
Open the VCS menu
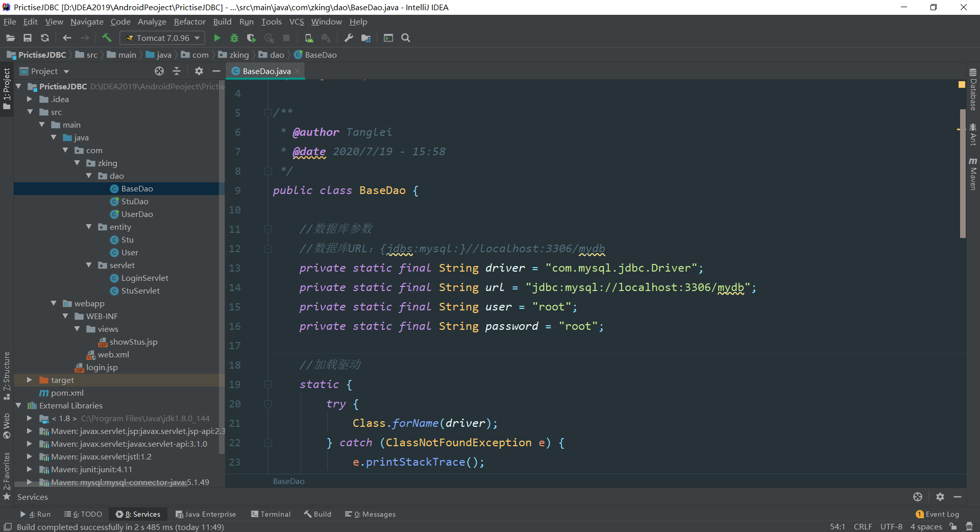tap(297, 21)
